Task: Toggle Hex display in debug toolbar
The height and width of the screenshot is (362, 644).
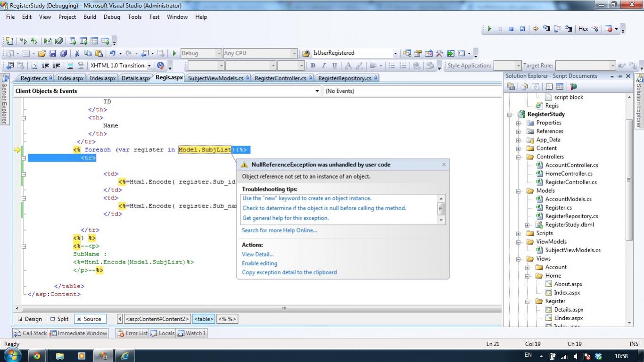Action: coord(583,29)
